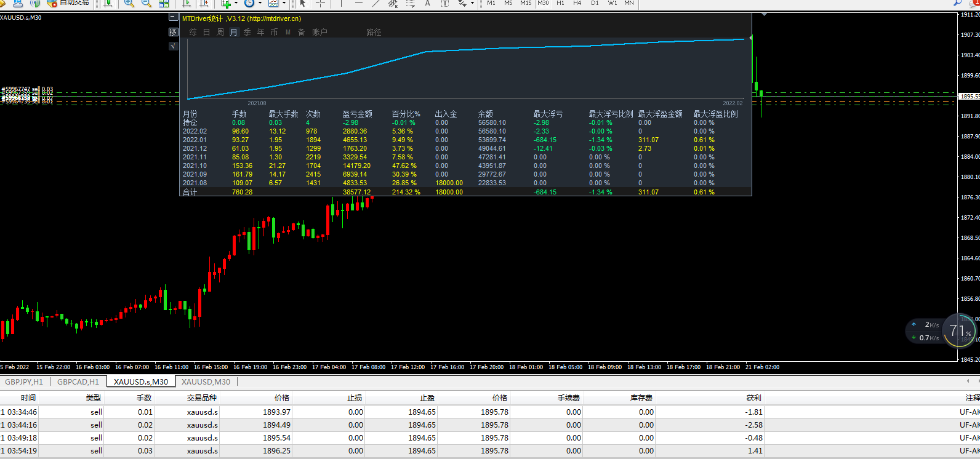Select the '周' weekly tab in MTDriver
This screenshot has height=459, width=980.
[x=220, y=32]
